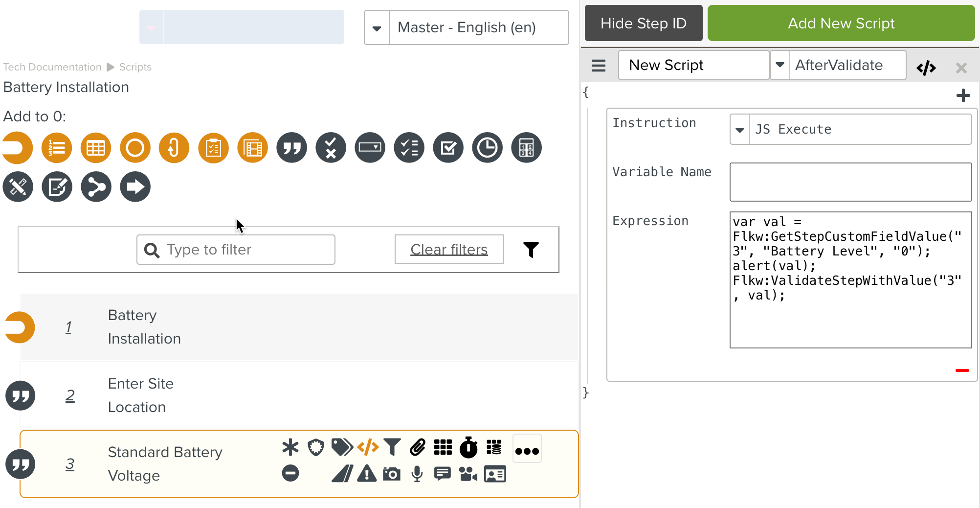Click the Scripts breadcrumb link
The height and width of the screenshot is (508, 980).
click(135, 67)
